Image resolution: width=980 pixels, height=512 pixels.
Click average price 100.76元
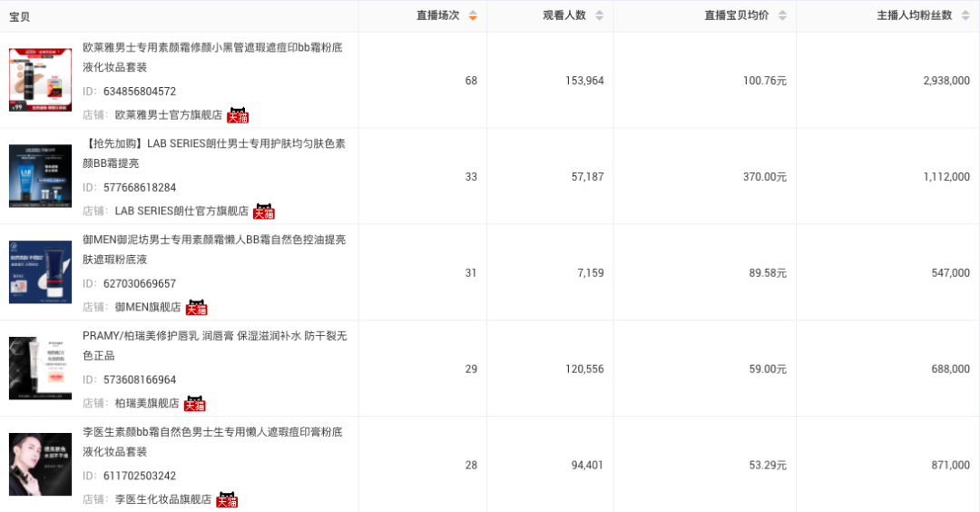764,81
